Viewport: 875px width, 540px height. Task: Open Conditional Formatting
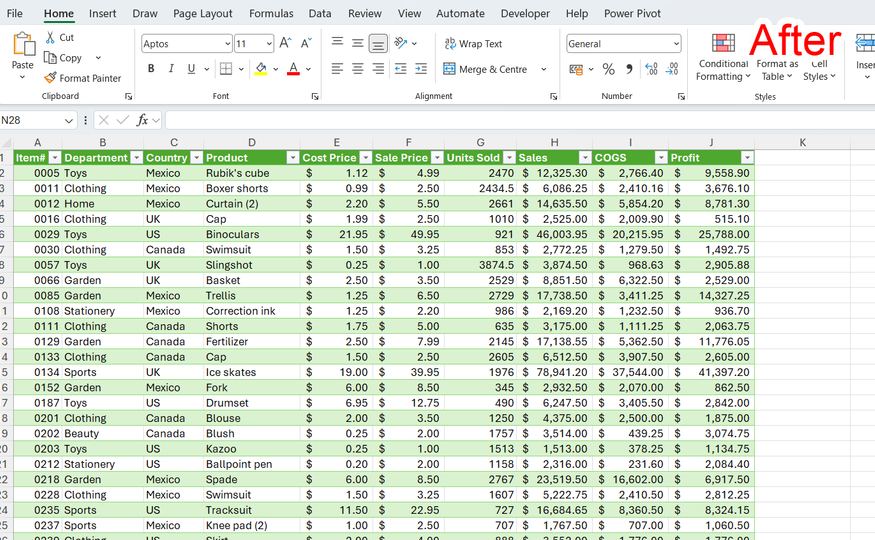(723, 57)
